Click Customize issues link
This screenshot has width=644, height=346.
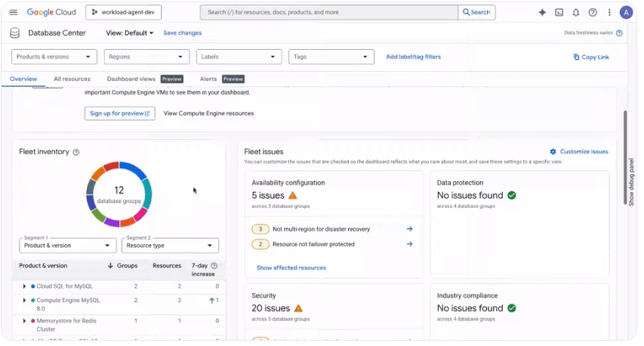pos(584,152)
